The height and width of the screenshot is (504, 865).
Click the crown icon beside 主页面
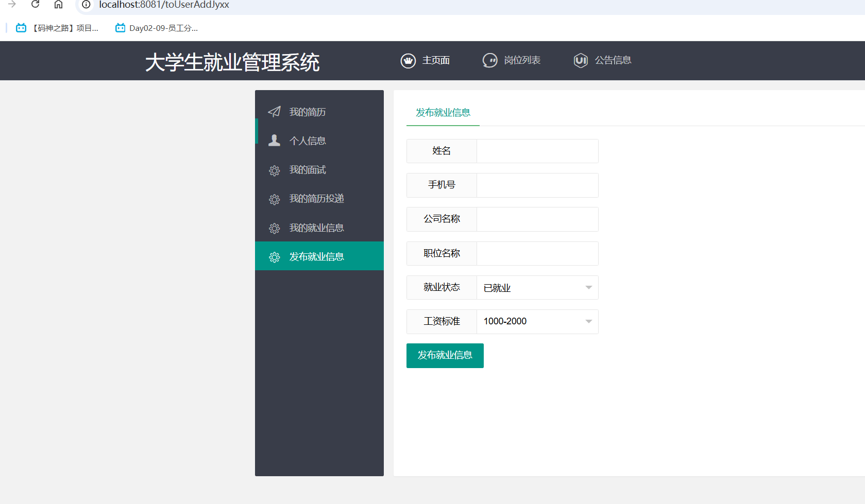pos(408,61)
